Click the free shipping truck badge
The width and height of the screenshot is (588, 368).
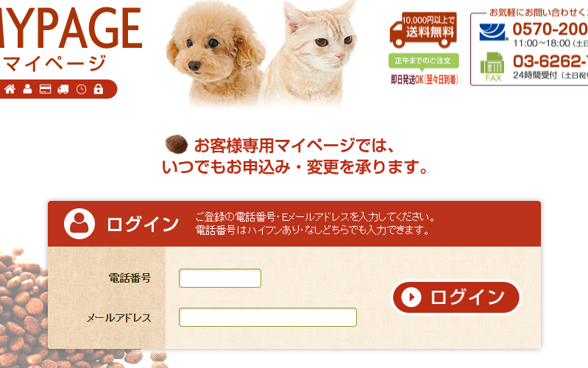coord(423,30)
